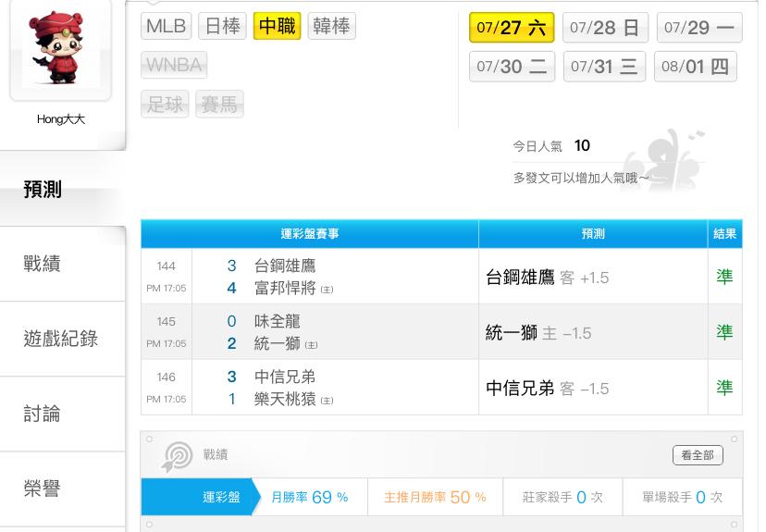Select the MLB league tab

click(x=167, y=27)
